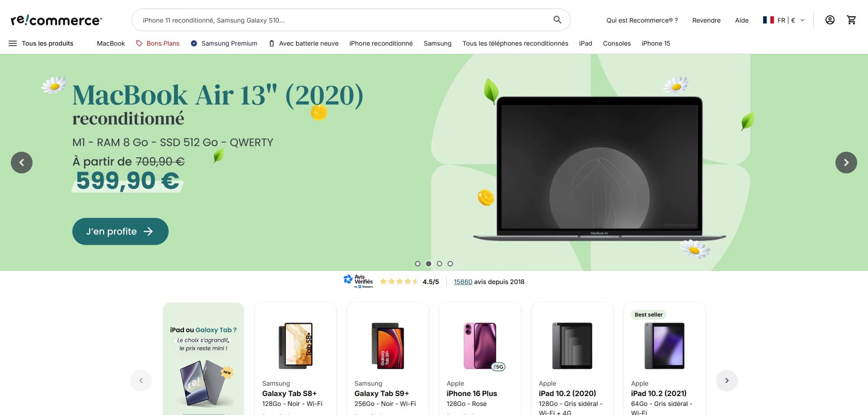The image size is (868, 415).
Task: Click the Avis Vérifiés logo
Action: pyautogui.click(x=359, y=281)
